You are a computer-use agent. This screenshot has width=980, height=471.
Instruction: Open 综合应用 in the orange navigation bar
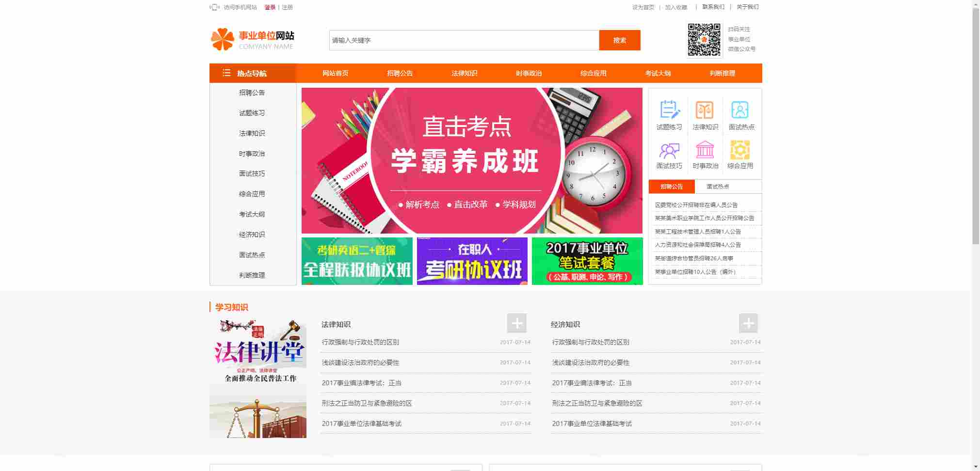(593, 73)
